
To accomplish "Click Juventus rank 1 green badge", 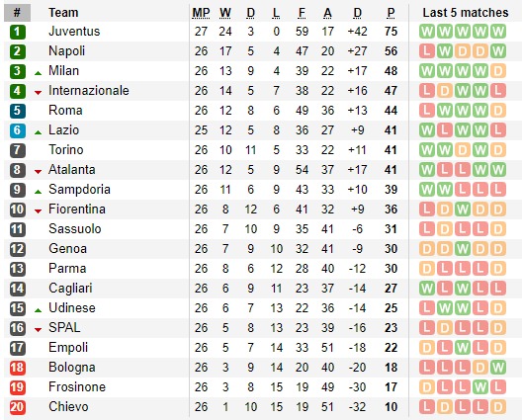I will point(18,32).
